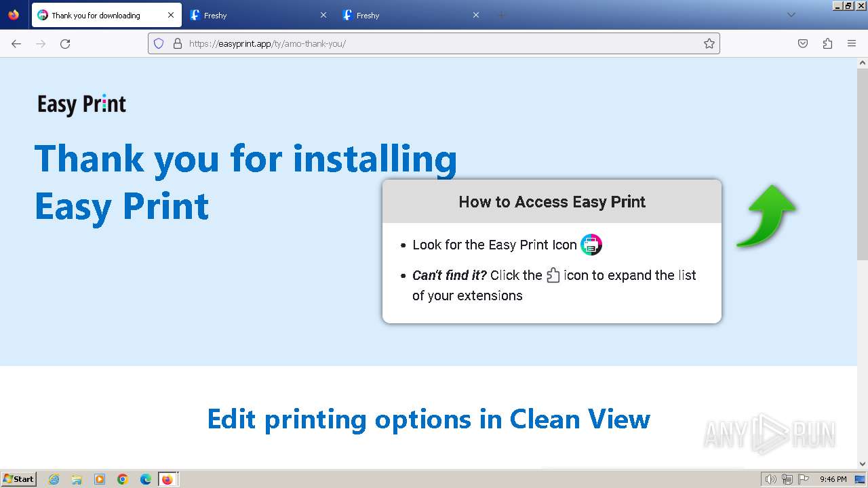The height and width of the screenshot is (488, 868).
Task: Click the network tray icon
Action: pos(787,479)
